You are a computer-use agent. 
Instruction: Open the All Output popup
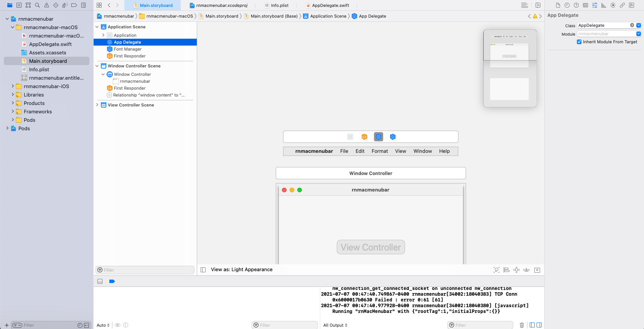pos(335,325)
